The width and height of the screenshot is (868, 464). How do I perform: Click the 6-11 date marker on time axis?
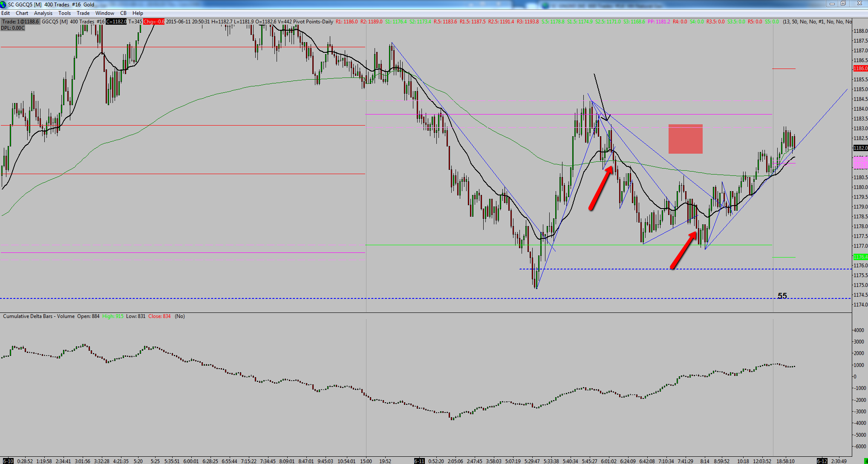pyautogui.click(x=419, y=461)
